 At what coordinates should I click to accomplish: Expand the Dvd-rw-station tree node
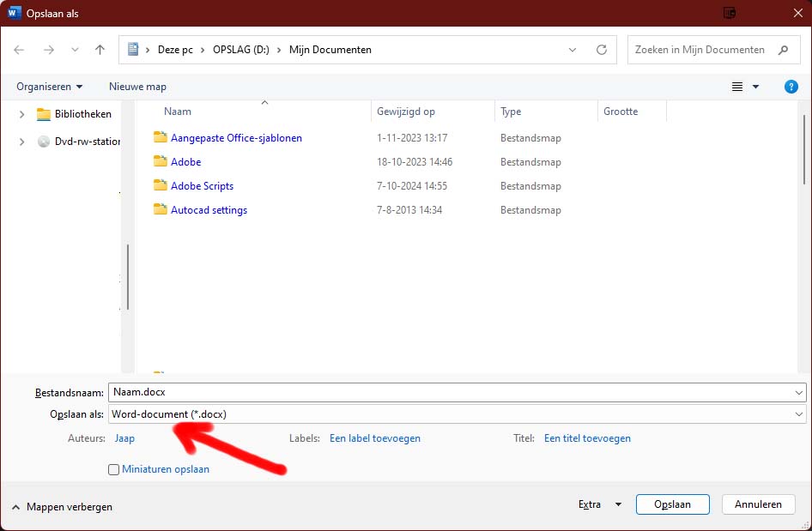tap(21, 142)
